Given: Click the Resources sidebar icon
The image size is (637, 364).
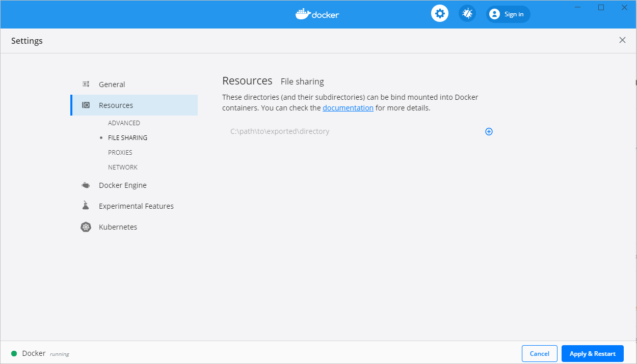Looking at the screenshot, I should [x=86, y=105].
